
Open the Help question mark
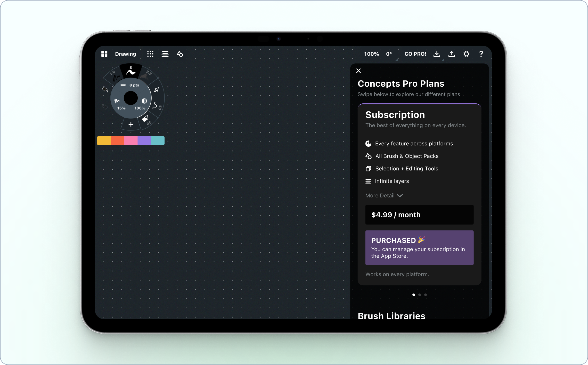click(x=481, y=54)
